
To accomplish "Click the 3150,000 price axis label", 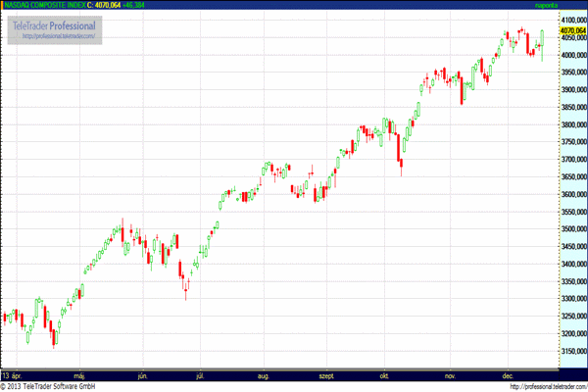I will [x=573, y=351].
